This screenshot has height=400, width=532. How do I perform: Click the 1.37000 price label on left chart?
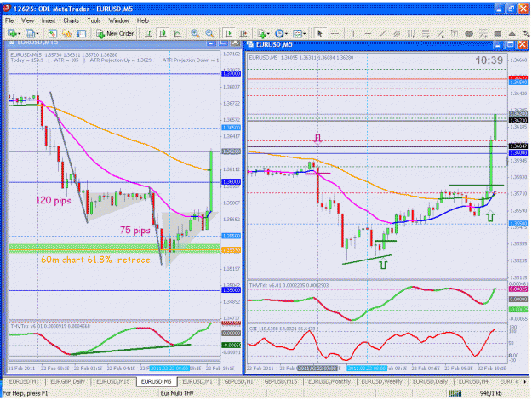231,74
